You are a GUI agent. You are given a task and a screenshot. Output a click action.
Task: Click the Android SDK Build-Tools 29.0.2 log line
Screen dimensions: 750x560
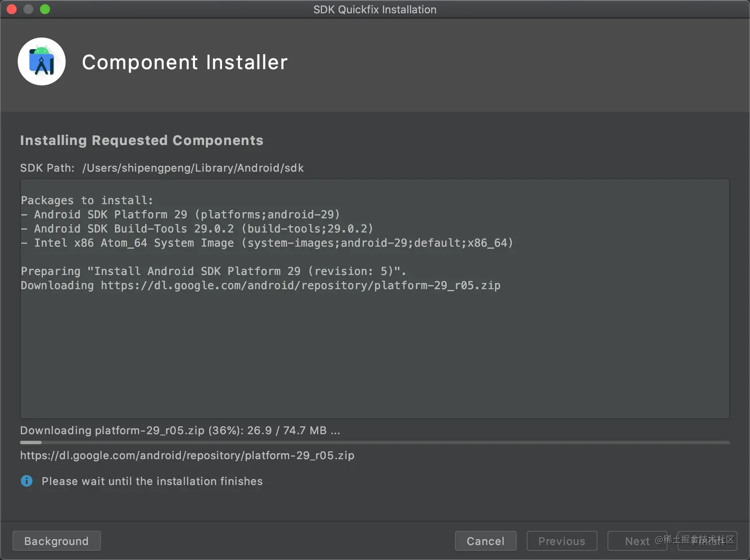pos(197,229)
